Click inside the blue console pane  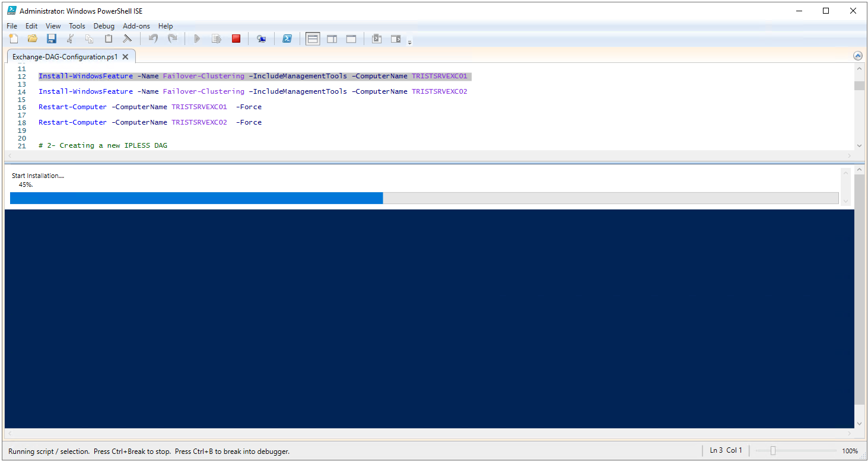[x=429, y=319]
